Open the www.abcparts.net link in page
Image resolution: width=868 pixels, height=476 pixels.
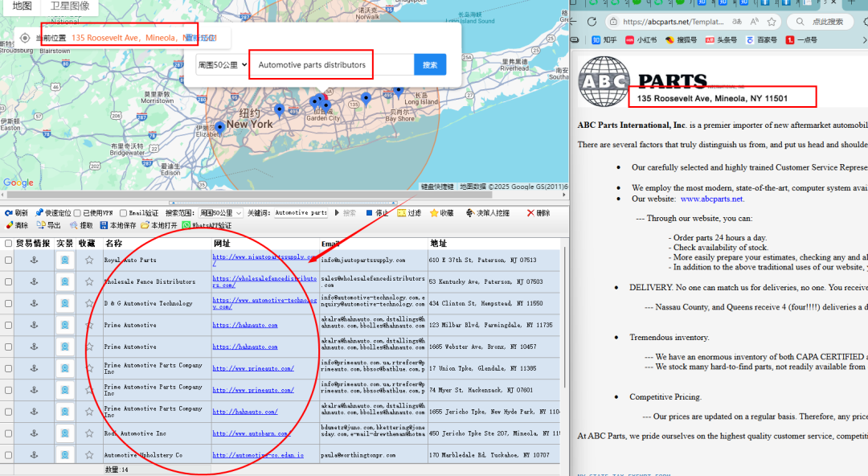pos(711,199)
